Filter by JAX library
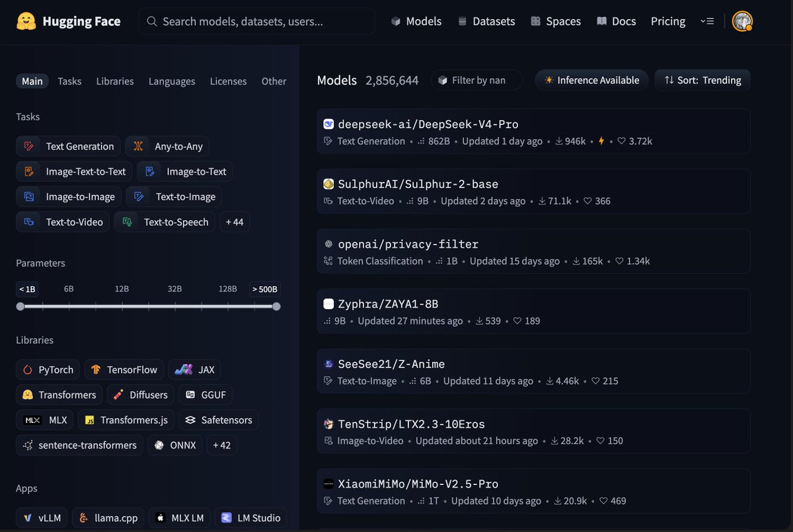The height and width of the screenshot is (532, 793). coord(195,369)
